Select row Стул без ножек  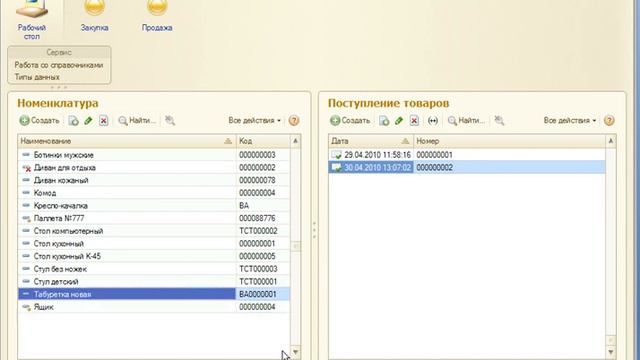tap(154, 269)
